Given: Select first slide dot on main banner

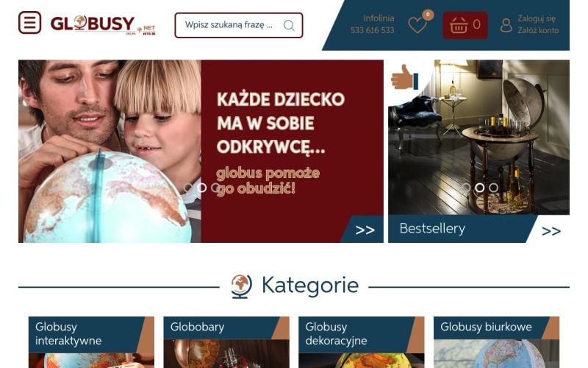Looking at the screenshot, I should 188,188.
